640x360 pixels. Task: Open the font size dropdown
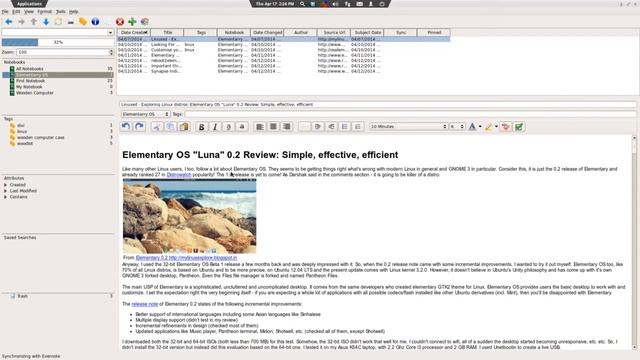point(457,127)
